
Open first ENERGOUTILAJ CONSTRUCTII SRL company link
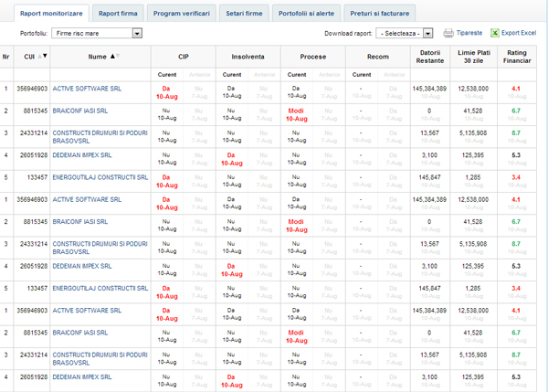pyautogui.click(x=100, y=177)
